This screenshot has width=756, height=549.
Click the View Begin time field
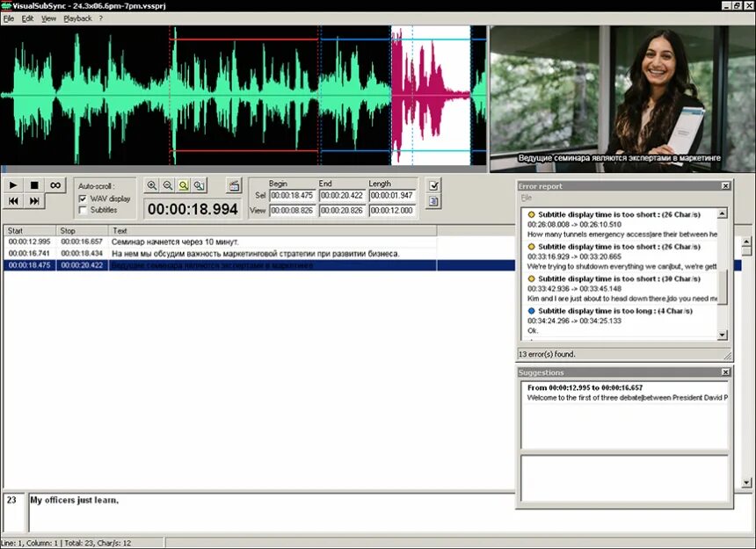pos(292,211)
